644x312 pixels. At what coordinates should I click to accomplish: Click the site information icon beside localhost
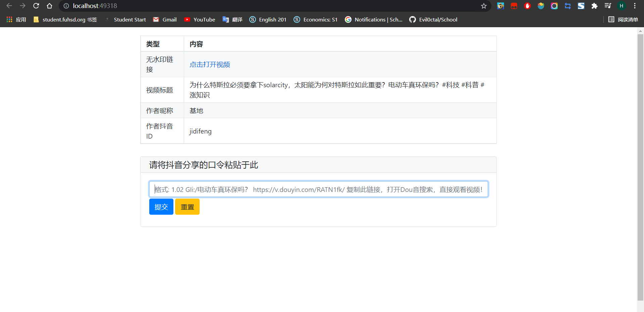[66, 6]
